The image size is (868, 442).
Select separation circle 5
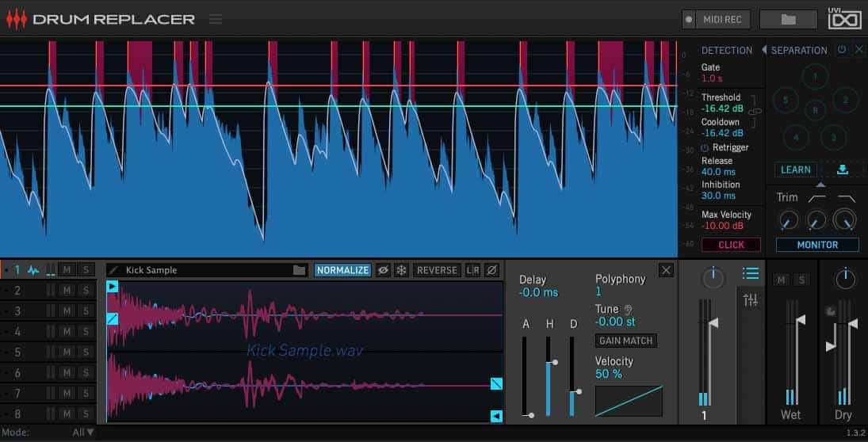[786, 100]
